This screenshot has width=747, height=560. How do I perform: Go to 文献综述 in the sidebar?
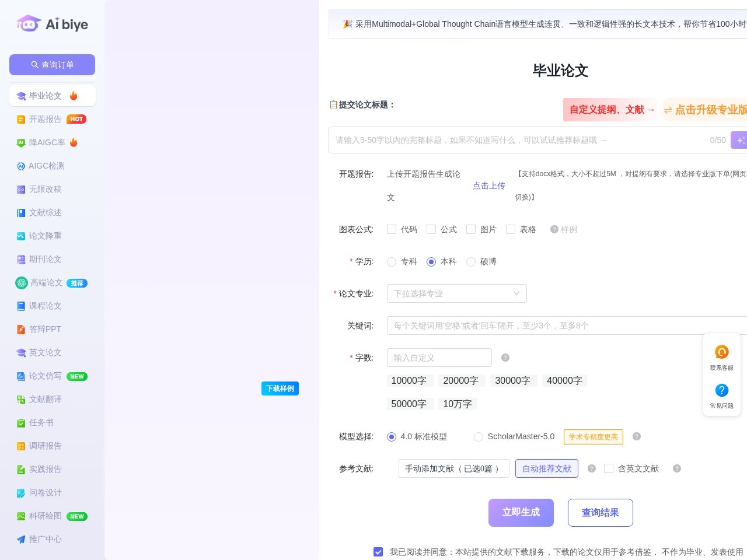[46, 212]
